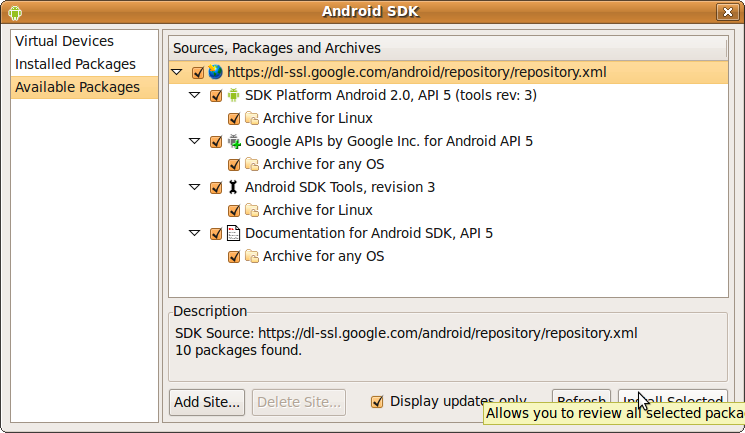Image resolution: width=745 pixels, height=433 pixels.
Task: Uncheck Archive for any OS under Google APIs
Action: click(234, 164)
